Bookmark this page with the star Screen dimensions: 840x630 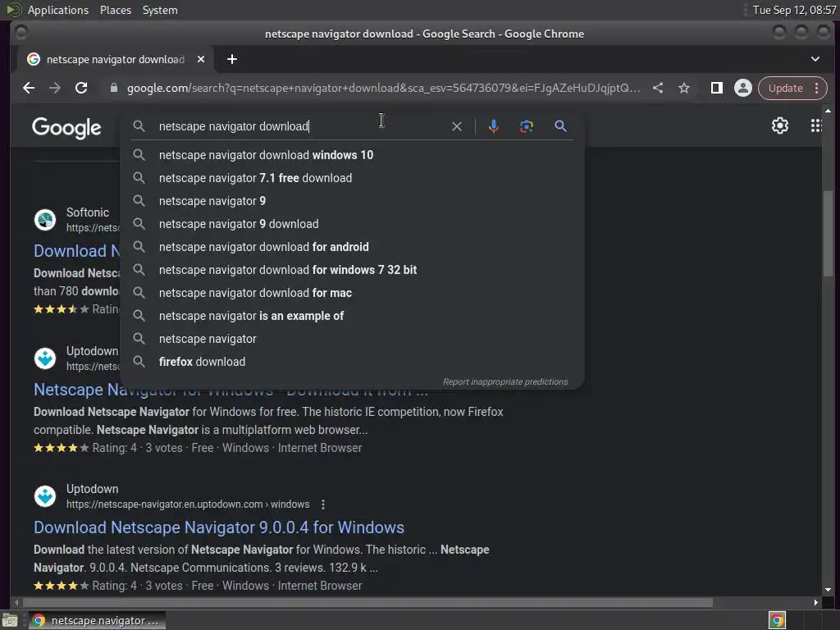684,88
